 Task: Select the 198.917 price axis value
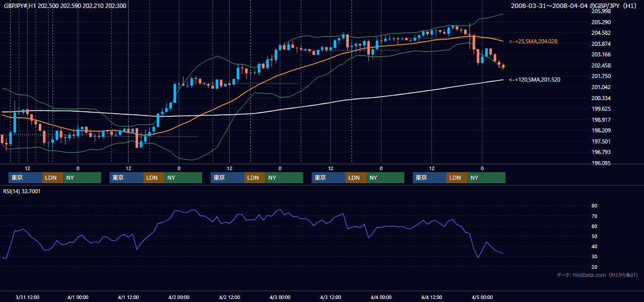pos(601,120)
